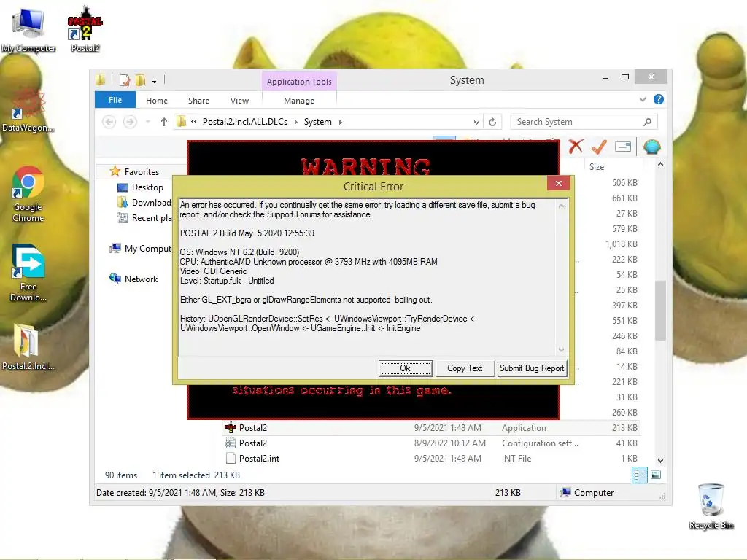Open the Free Download desktop shortcut

click(x=28, y=273)
